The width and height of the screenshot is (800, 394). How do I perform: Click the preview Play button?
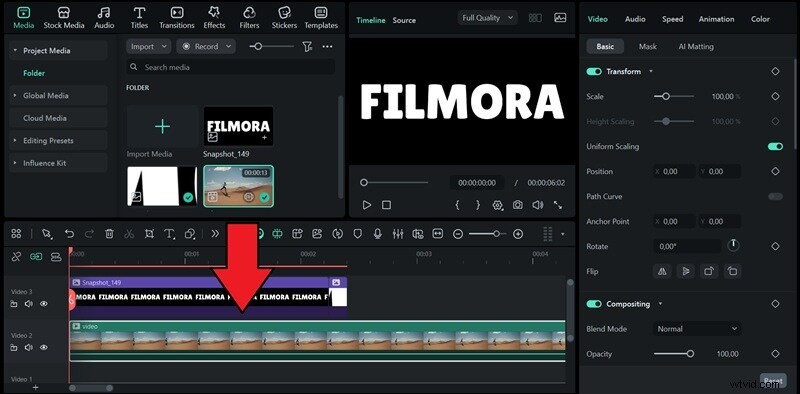click(x=366, y=205)
